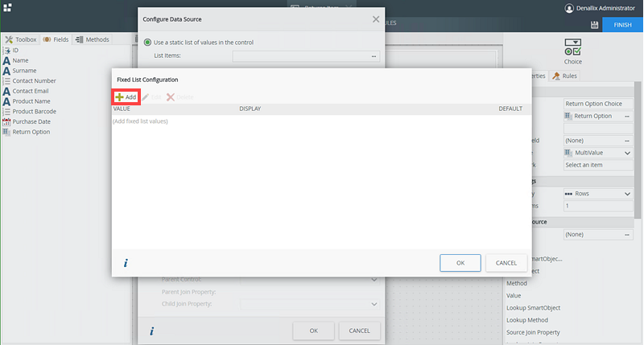The height and width of the screenshot is (345, 644).
Task: Click the field containing value 1
Action: 598,206
